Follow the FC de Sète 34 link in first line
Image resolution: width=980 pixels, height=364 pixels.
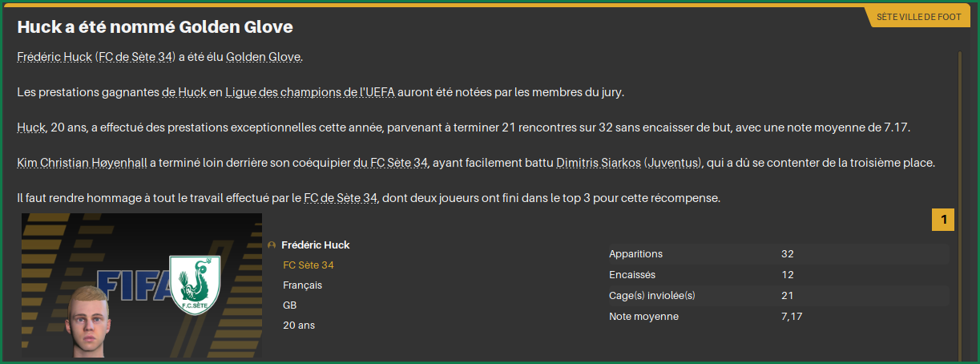pos(135,57)
